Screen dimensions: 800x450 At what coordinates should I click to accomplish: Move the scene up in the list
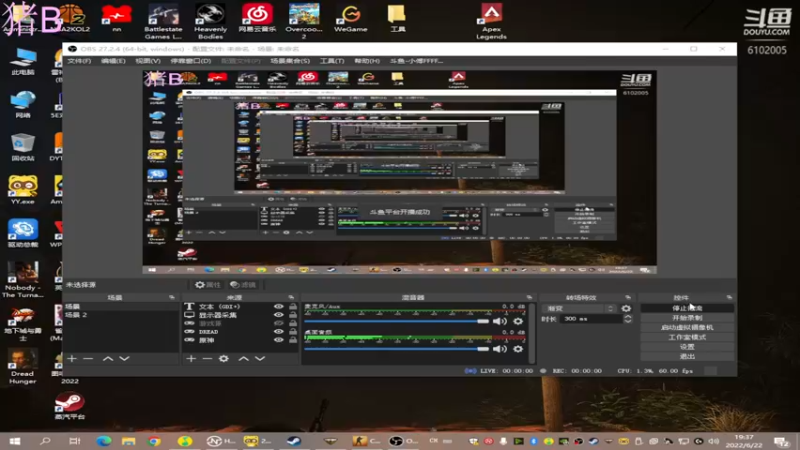pos(108,359)
